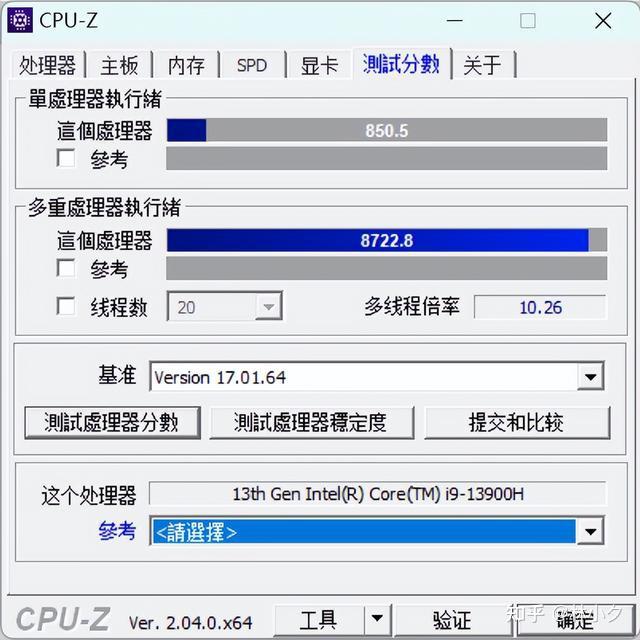Run 測試處理器穩定度 stress test
The width and height of the screenshot is (640, 640).
tap(311, 422)
